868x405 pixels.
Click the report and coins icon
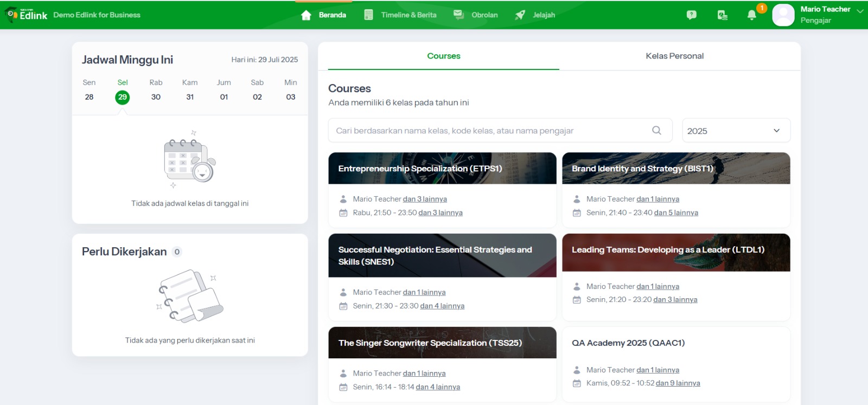(722, 15)
